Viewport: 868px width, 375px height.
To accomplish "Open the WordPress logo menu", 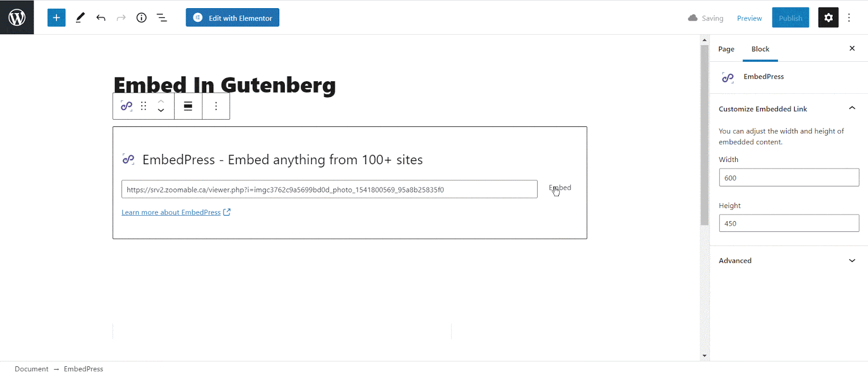I will click(x=17, y=17).
